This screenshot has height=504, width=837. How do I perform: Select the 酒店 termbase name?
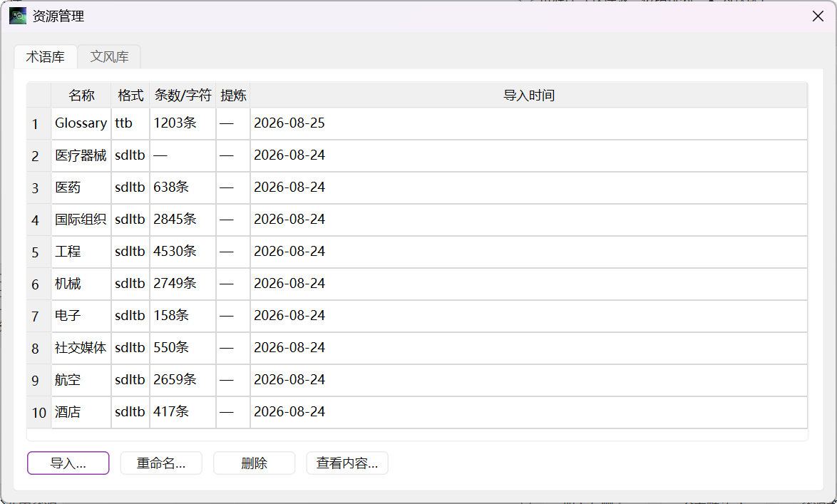point(81,411)
